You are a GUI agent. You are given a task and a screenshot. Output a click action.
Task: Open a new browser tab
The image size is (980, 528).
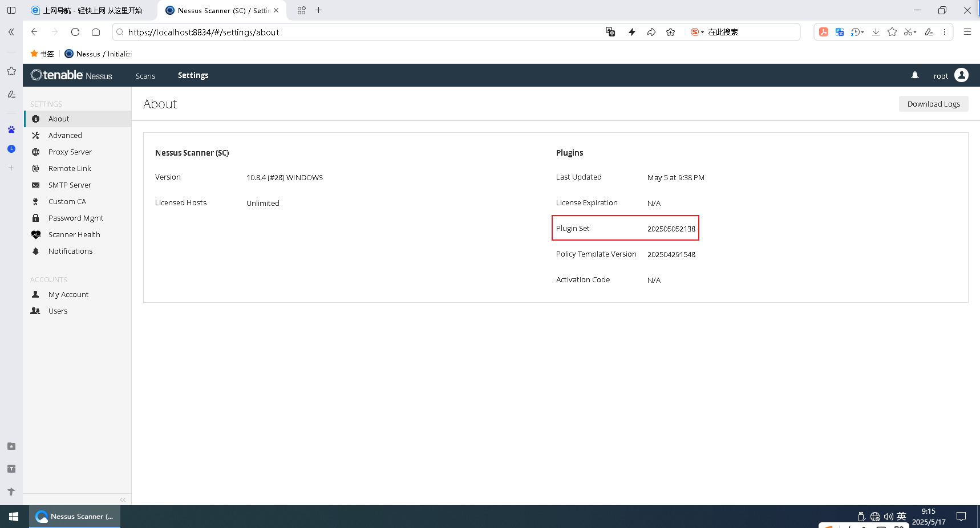[x=319, y=10]
